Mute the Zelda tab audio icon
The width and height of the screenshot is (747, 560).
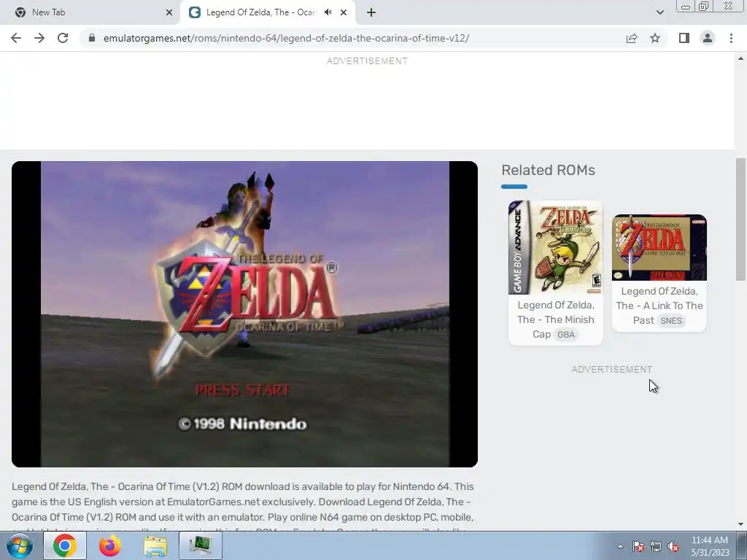[x=328, y=12]
